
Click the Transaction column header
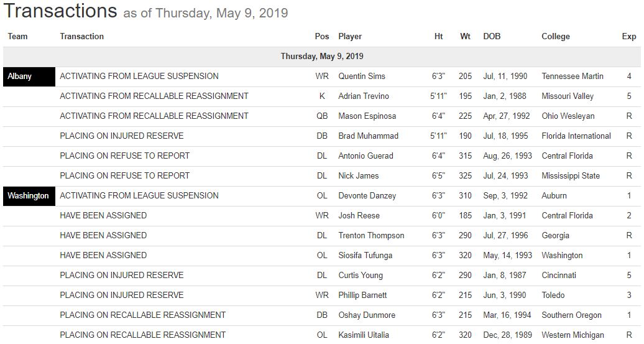[82, 37]
